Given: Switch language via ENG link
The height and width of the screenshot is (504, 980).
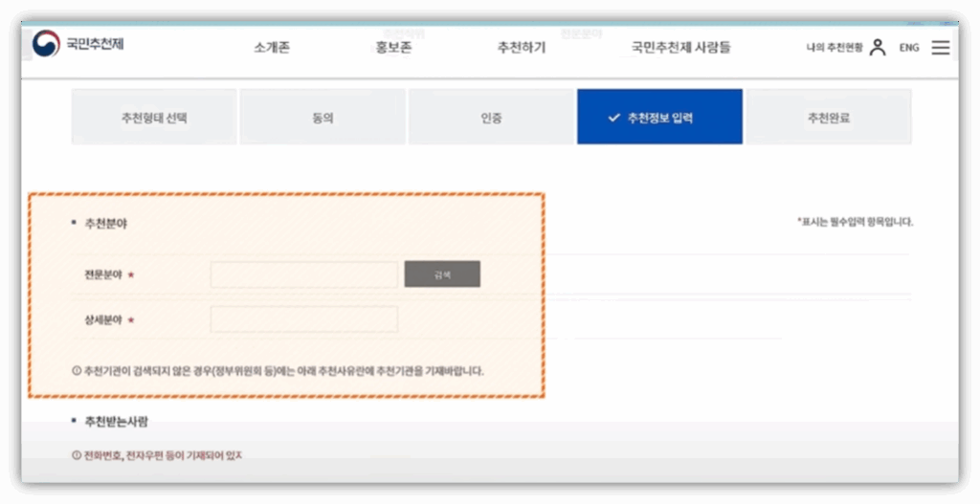Looking at the screenshot, I should (909, 48).
